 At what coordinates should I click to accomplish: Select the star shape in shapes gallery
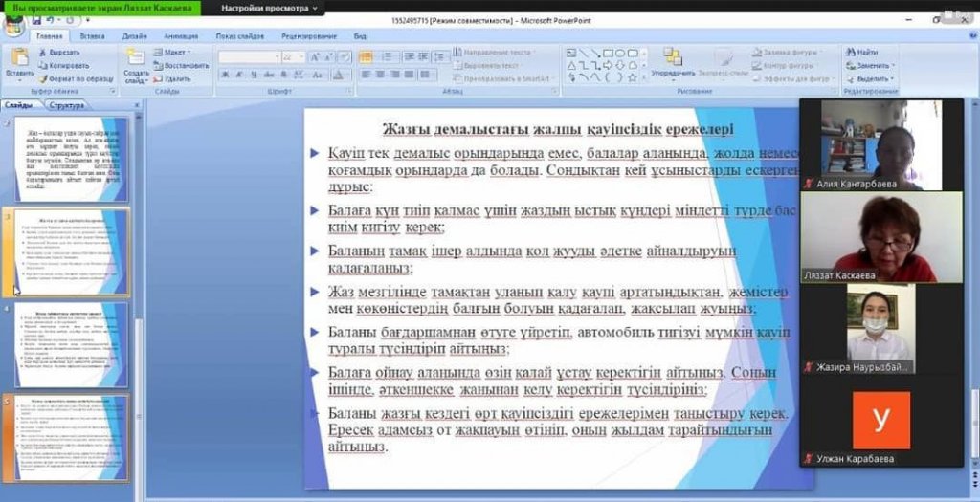coord(632,78)
